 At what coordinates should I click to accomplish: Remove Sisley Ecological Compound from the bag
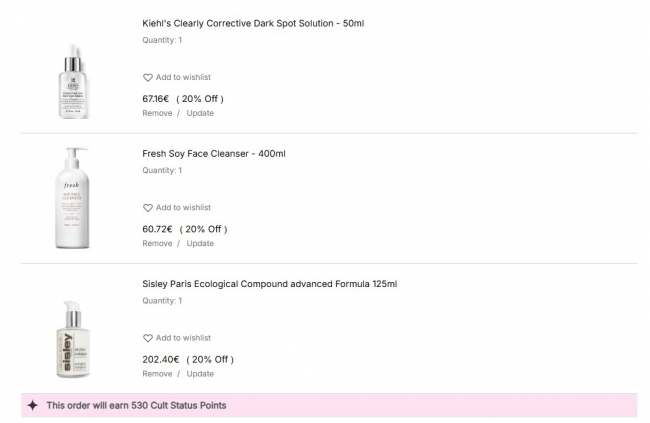(x=157, y=374)
